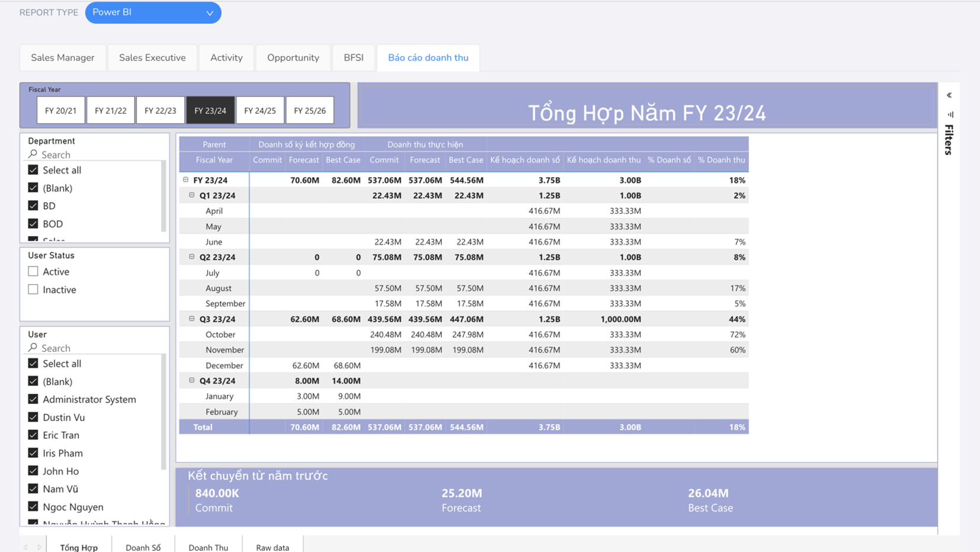Uncheck Administrator System user
Image resolution: width=980 pixels, height=552 pixels.
[x=33, y=399]
